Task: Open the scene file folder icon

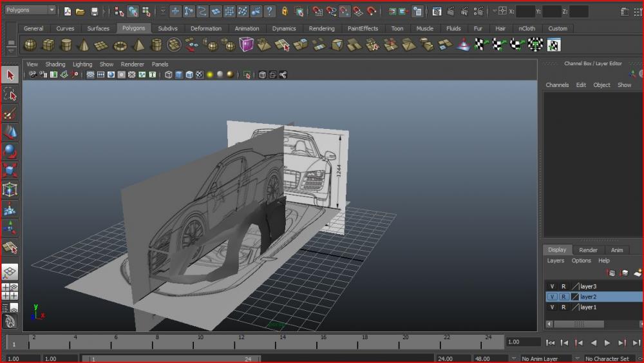Action: [x=80, y=11]
